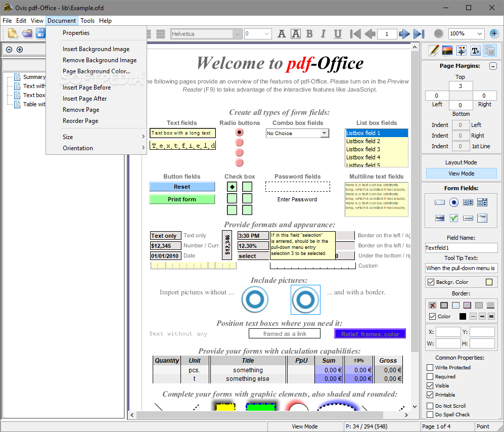This screenshot has width=504, height=432.
Task: Select the text box T+ tool
Action: point(475,51)
